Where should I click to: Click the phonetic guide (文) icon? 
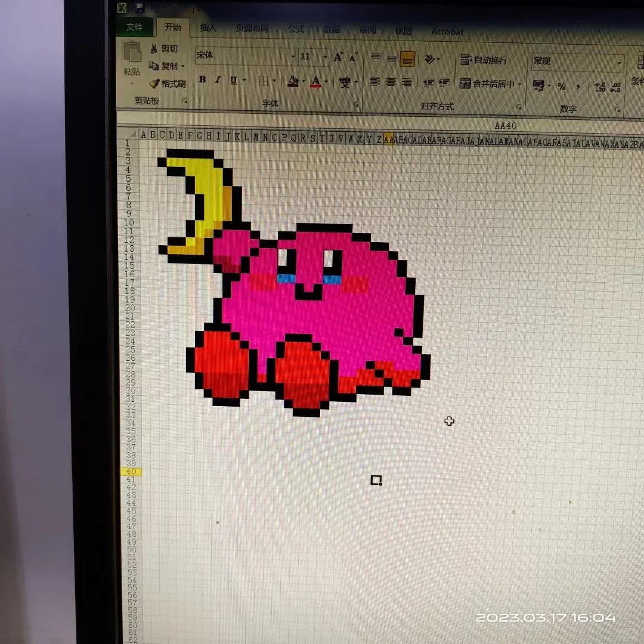pyautogui.click(x=345, y=82)
